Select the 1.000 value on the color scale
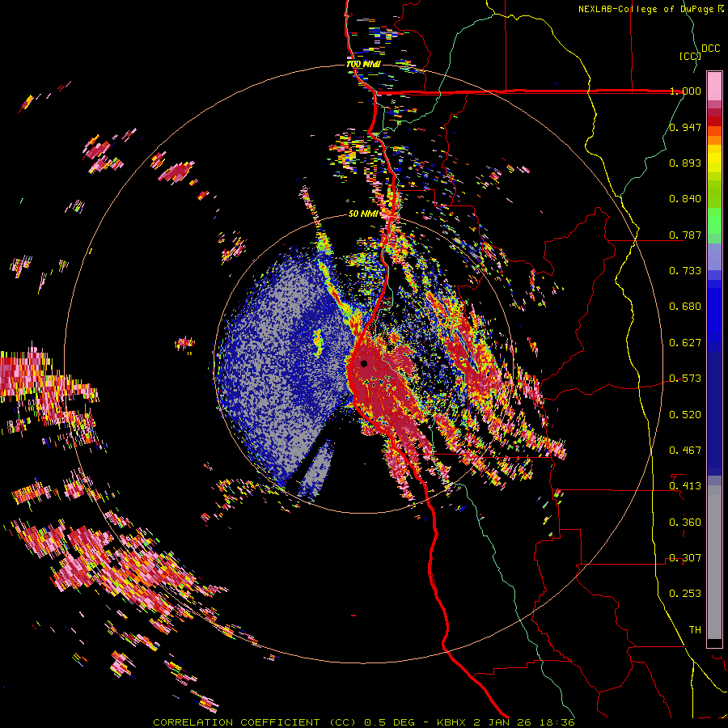728x728 pixels. [x=685, y=91]
